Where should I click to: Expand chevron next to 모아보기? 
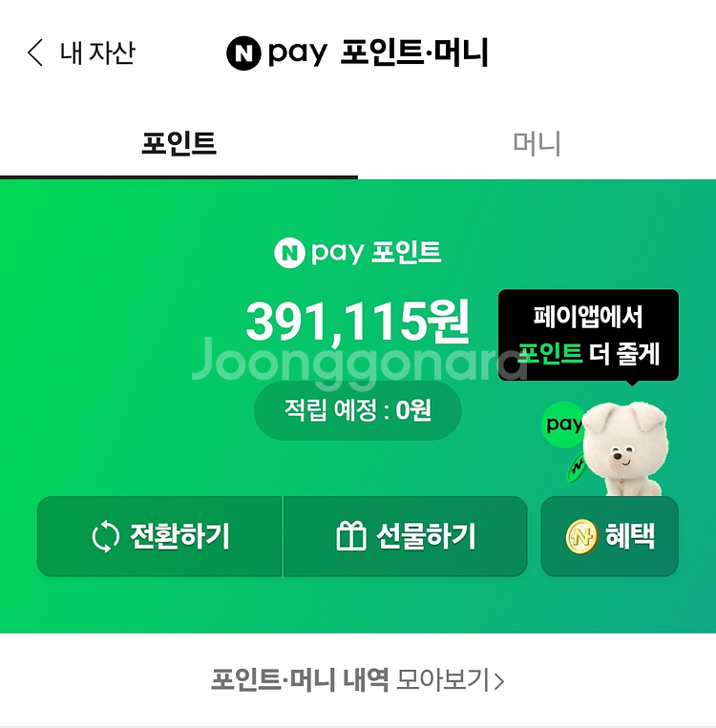499,681
